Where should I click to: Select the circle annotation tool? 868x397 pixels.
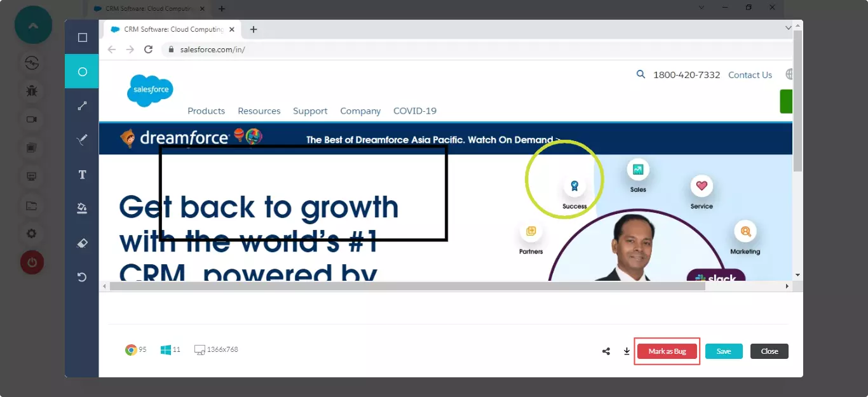[x=82, y=72]
